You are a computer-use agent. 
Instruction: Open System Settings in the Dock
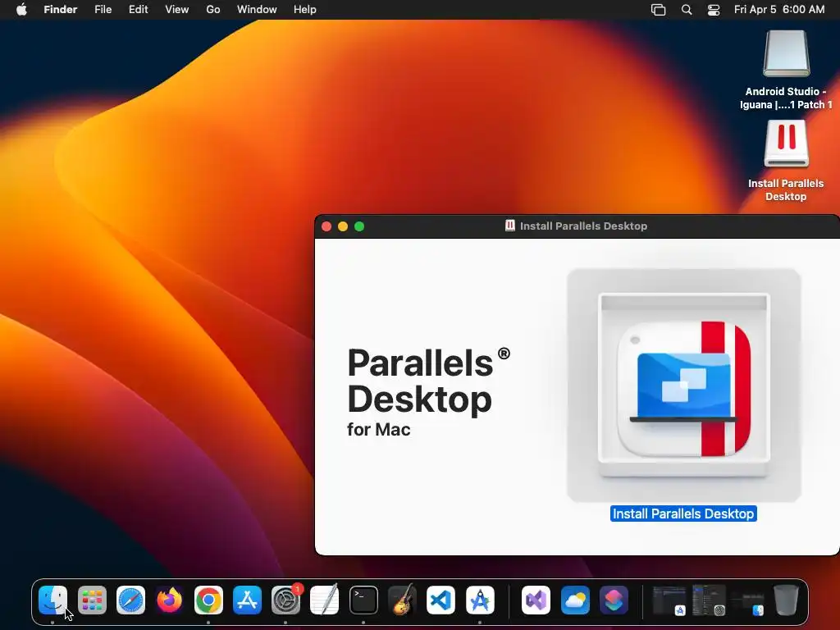coord(286,600)
